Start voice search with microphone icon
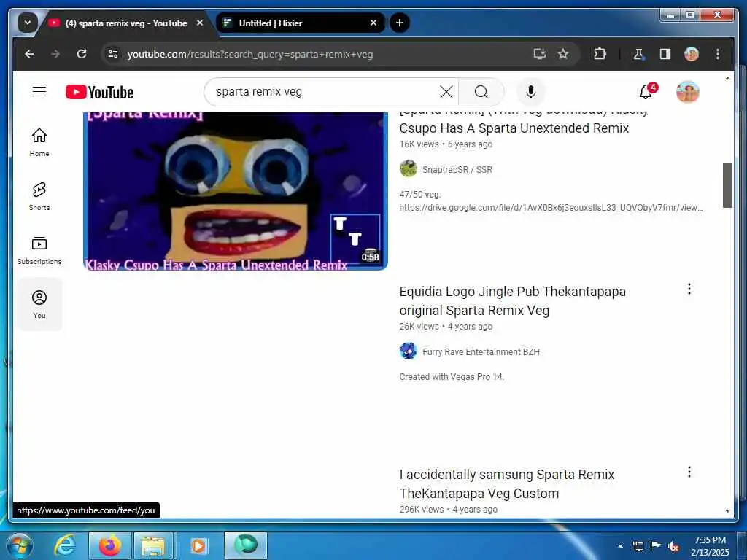This screenshot has height=560, width=747. 531,92
